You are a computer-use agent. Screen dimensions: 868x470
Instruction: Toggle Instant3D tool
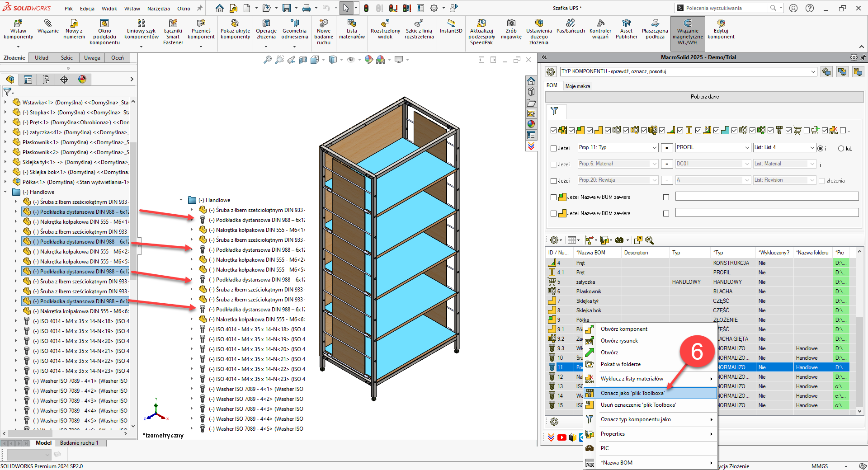(x=451, y=27)
